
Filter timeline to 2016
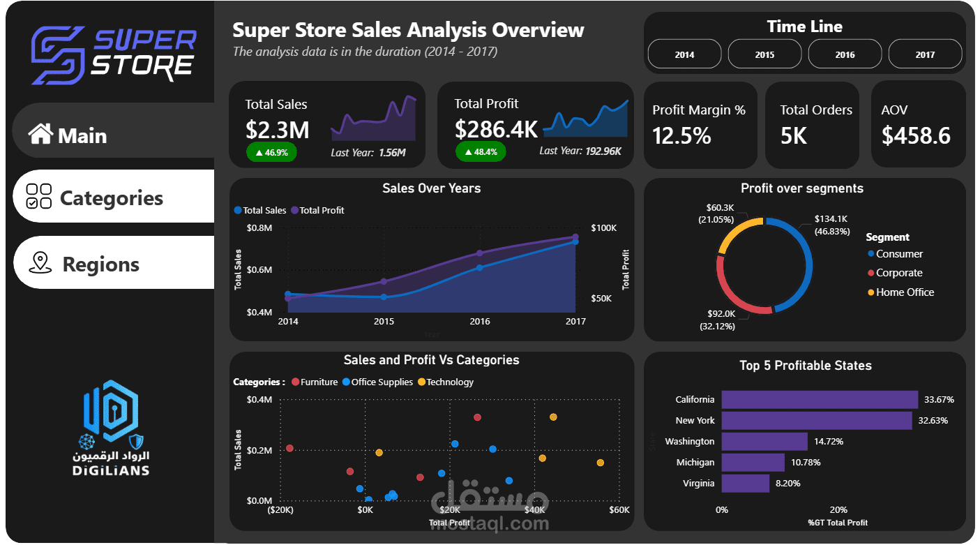coord(845,54)
